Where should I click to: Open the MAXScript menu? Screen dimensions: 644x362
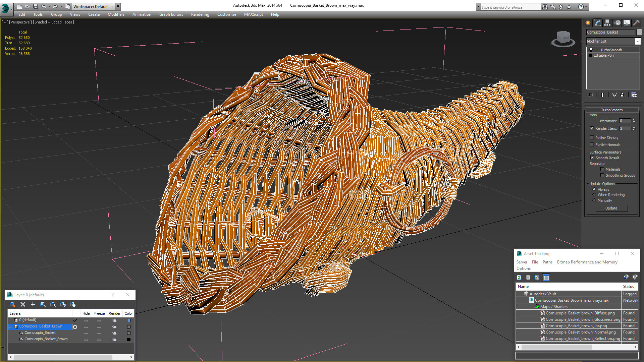click(253, 14)
